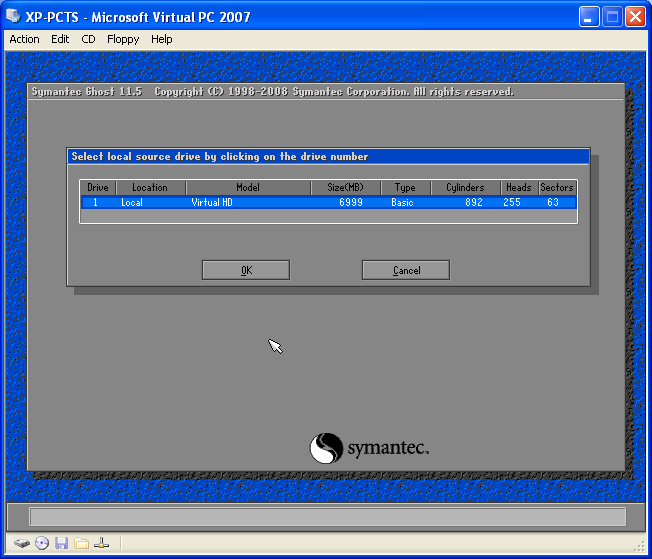The width and height of the screenshot is (652, 559).
Task: Click the Type column header
Action: (x=405, y=188)
